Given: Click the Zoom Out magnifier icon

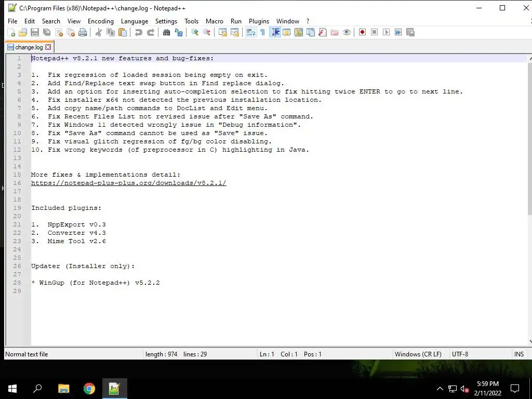Looking at the screenshot, I should coord(206,33).
